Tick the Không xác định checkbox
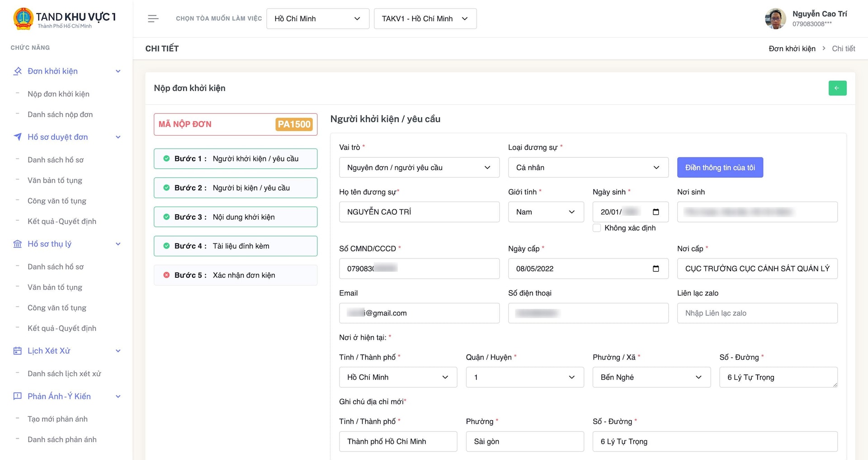Screen dimensions: 868x460 (x=597, y=228)
